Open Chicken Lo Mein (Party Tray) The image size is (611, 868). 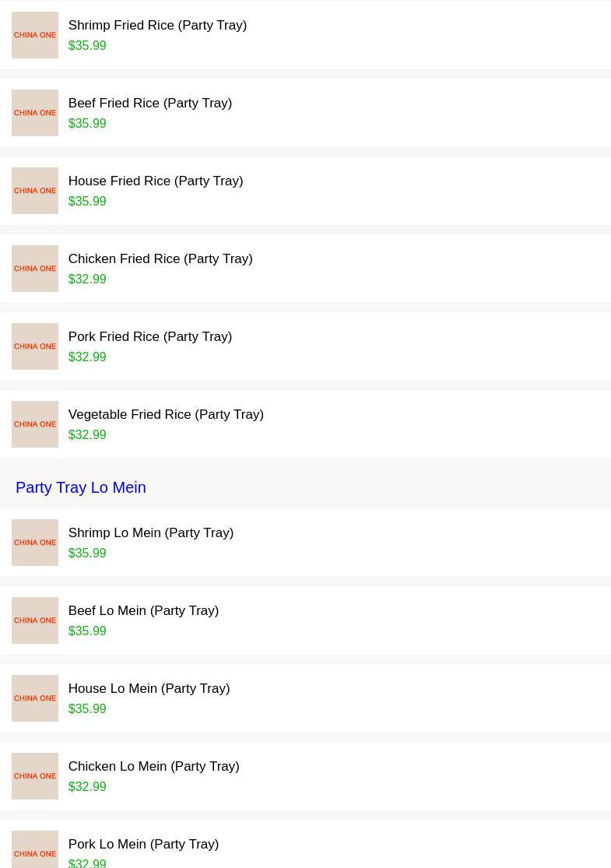pyautogui.click(x=153, y=767)
